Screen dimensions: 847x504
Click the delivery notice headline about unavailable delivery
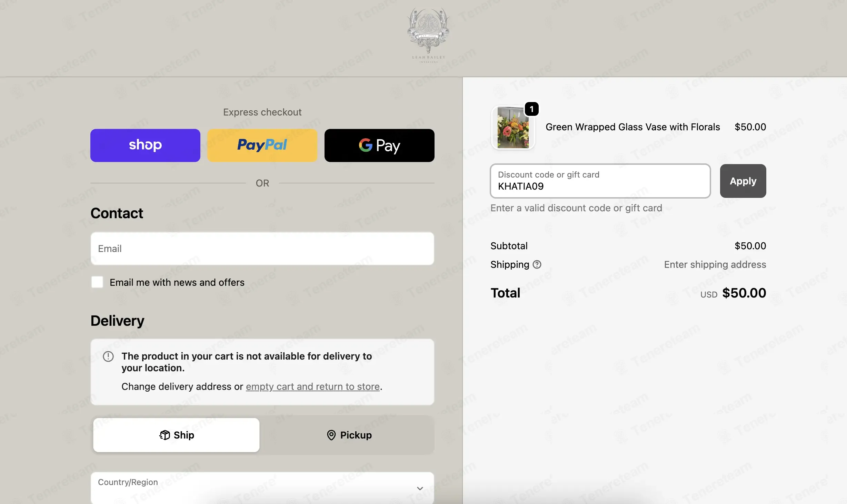click(247, 362)
